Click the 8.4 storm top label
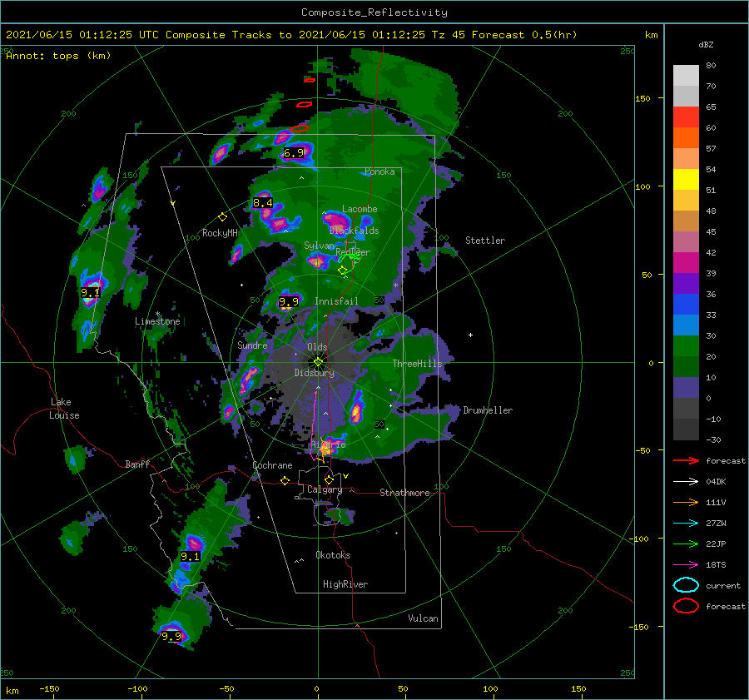 click(x=263, y=203)
